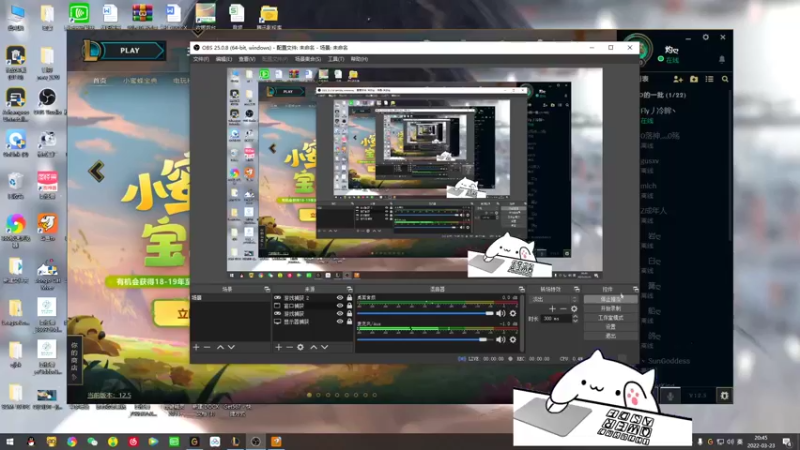Remove the transition with the minus icon
The width and height of the screenshot is (800, 450).
pos(563,309)
